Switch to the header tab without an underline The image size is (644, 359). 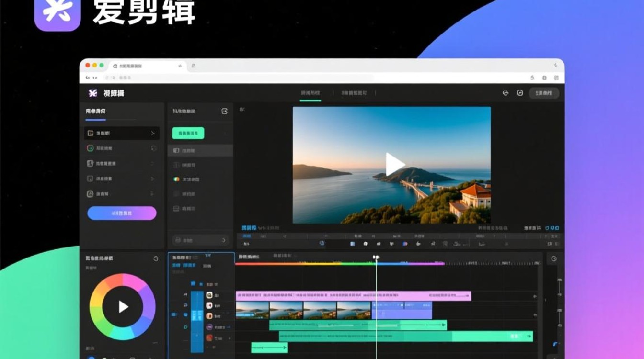tap(354, 93)
